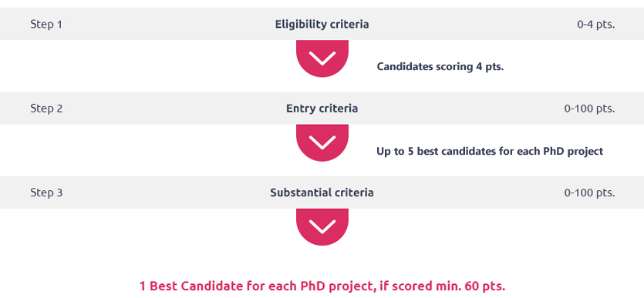Click the Step 1 label
The image size is (644, 298).
point(46,24)
